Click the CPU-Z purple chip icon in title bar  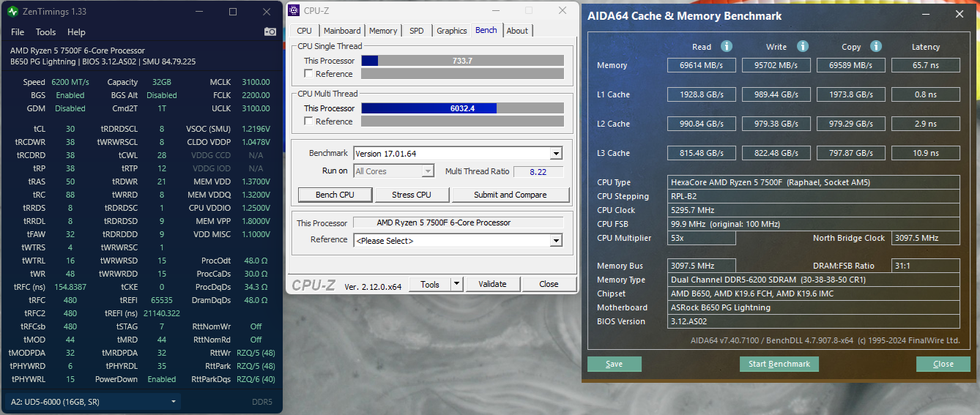point(294,10)
